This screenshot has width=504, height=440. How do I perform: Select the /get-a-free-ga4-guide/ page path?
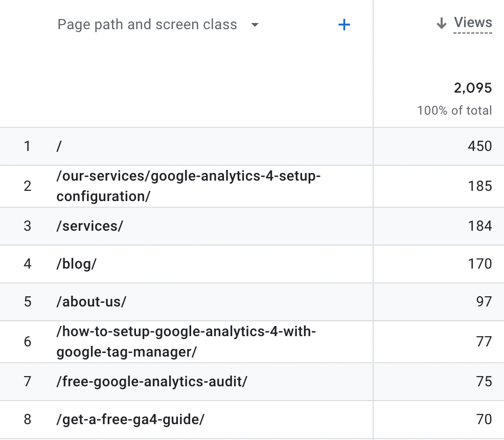coord(130,420)
